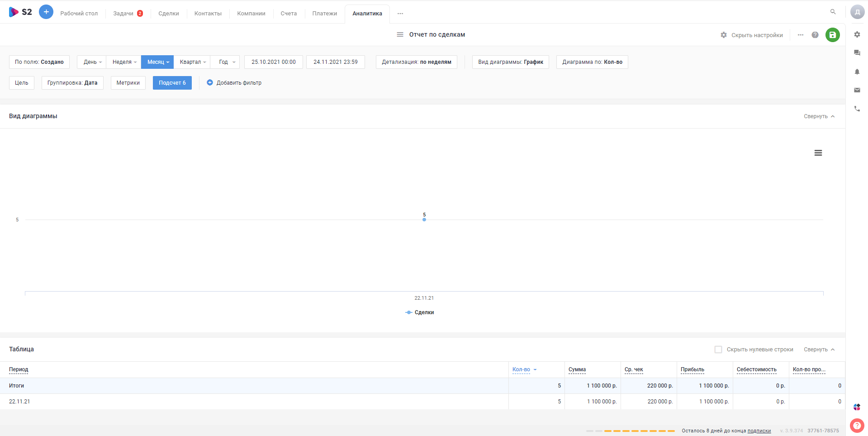Open the mail envelope sidebar icon
The height and width of the screenshot is (436, 868).
point(857,90)
